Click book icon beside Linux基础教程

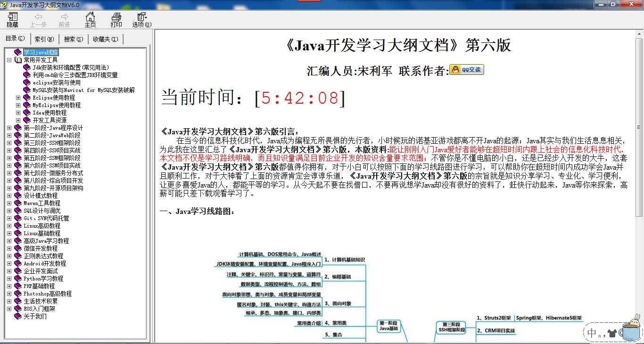click(x=18, y=233)
